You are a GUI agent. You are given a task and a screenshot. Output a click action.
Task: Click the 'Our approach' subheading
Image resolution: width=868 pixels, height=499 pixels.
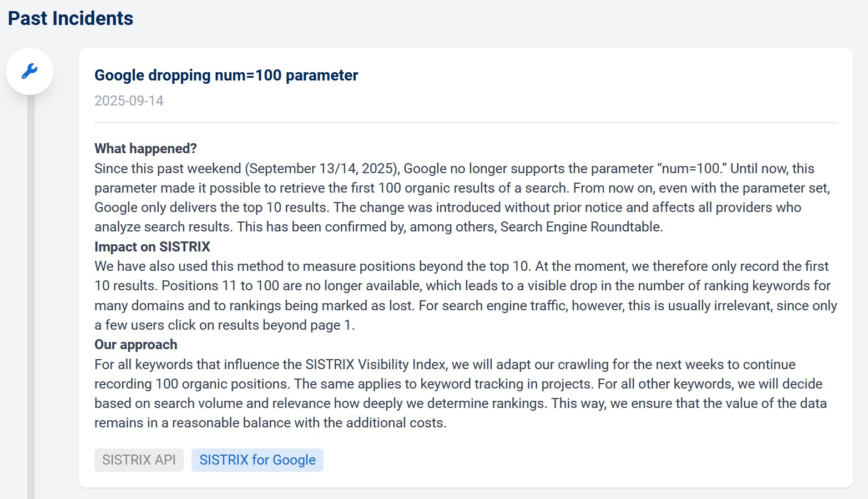[x=135, y=345]
